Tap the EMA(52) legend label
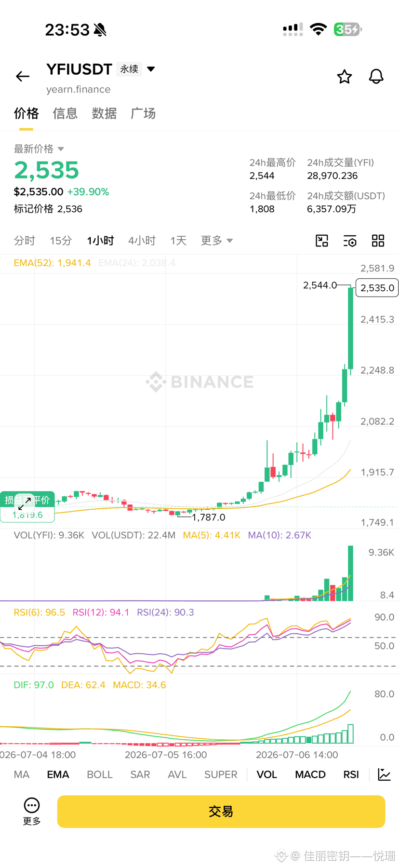The width and height of the screenshot is (399, 868). coord(52,263)
